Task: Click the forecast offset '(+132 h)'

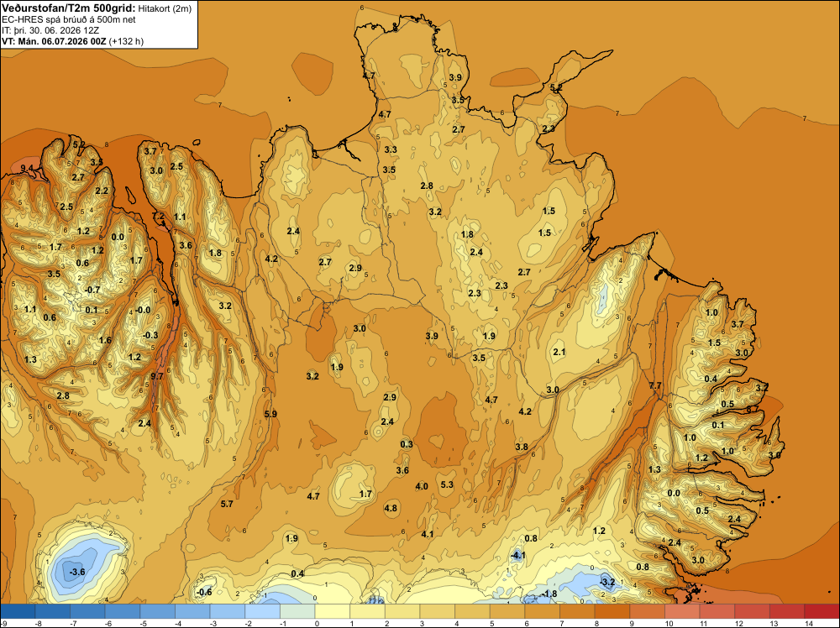Action: [x=126, y=41]
